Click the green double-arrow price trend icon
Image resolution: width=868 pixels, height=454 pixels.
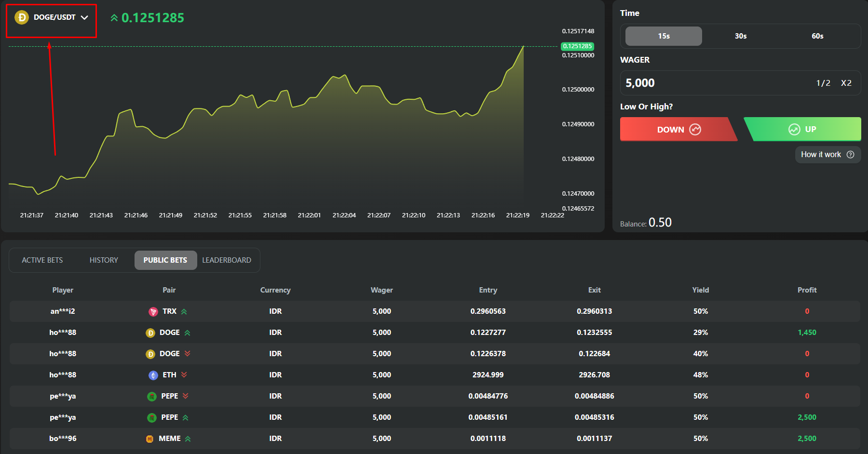pyautogui.click(x=114, y=18)
